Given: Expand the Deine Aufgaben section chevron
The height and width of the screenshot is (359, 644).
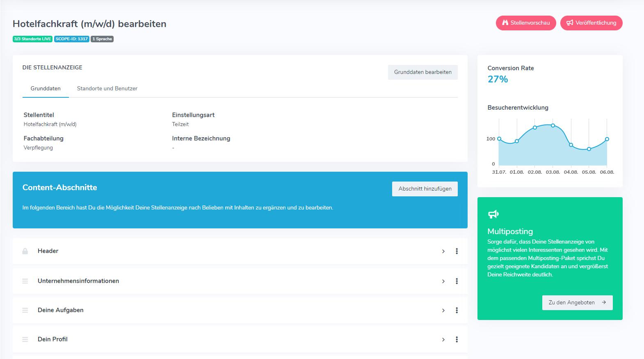Looking at the screenshot, I should tap(443, 311).
